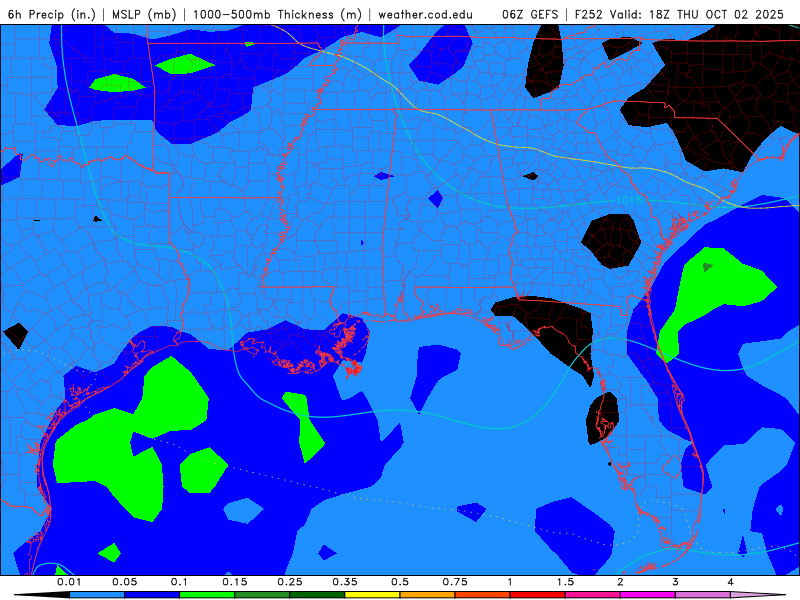The image size is (800, 600).
Task: Click the weather.cod.edu source text
Action: [426, 14]
